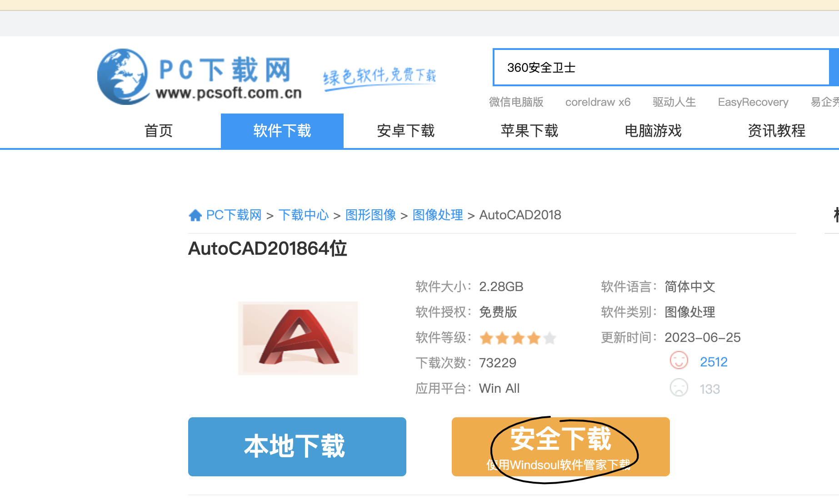This screenshot has height=504, width=839.
Task: Click the PC下载网 globe logo
Action: click(x=123, y=77)
